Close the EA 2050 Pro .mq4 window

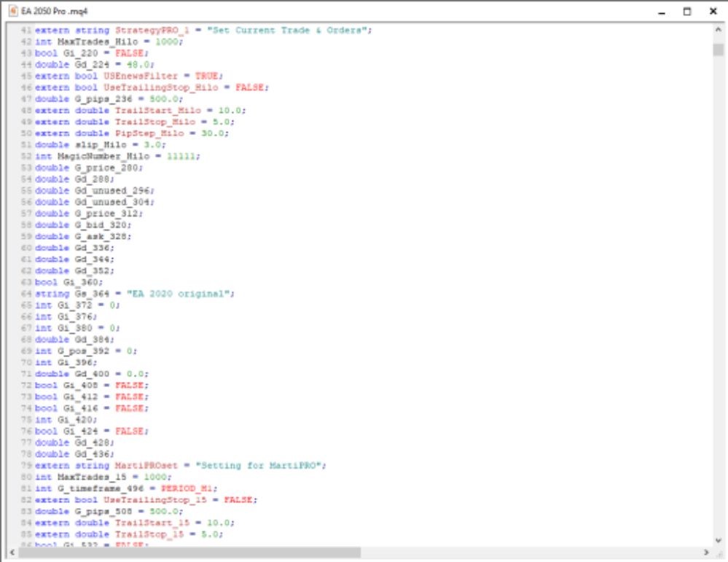pos(713,12)
